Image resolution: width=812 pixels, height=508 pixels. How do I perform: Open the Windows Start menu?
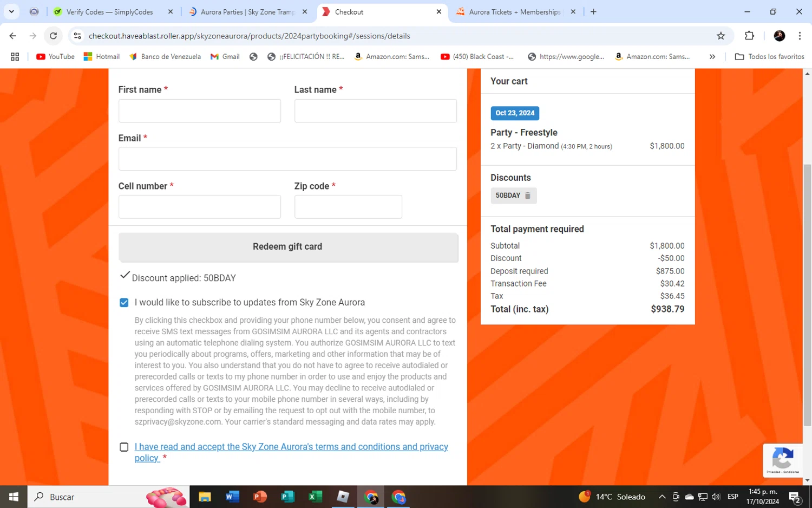pyautogui.click(x=14, y=497)
